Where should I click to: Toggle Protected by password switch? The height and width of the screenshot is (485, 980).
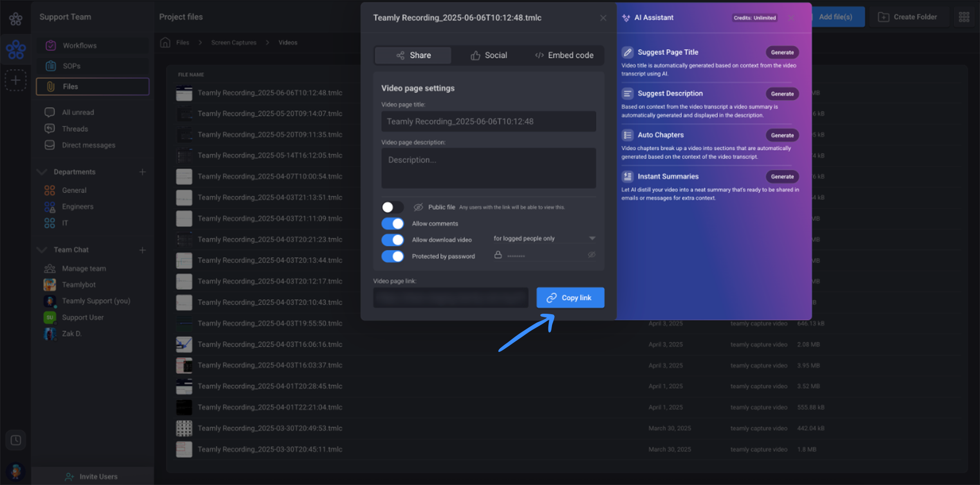pyautogui.click(x=393, y=256)
